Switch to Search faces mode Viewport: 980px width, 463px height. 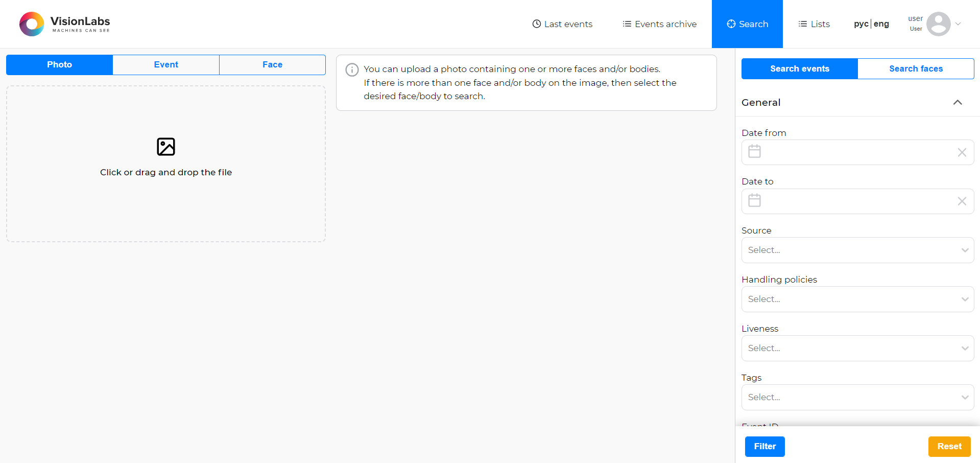[x=915, y=68]
